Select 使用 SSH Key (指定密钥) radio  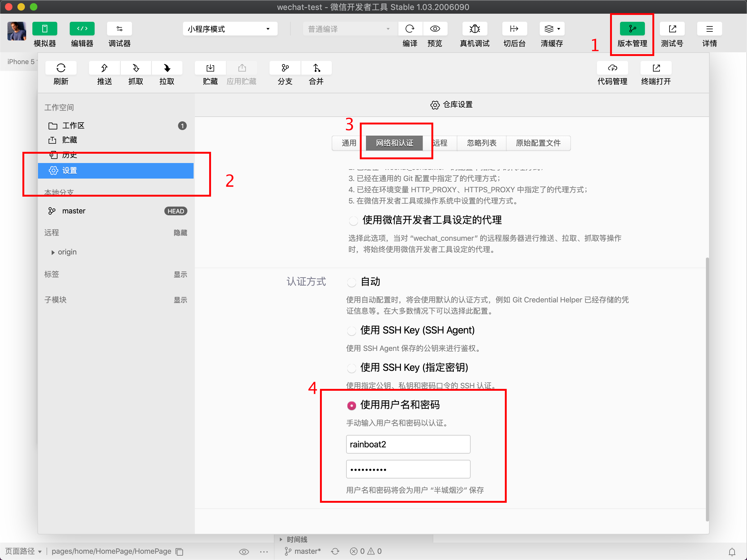click(351, 368)
